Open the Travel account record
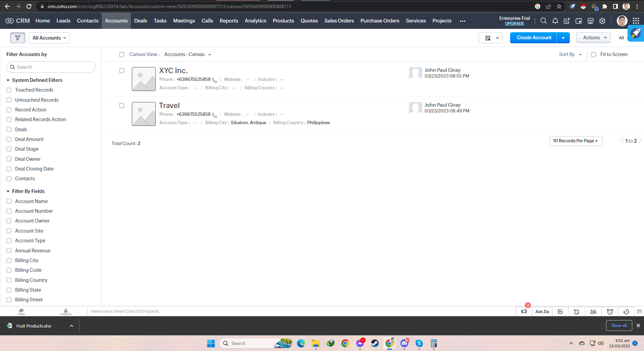Image resolution: width=644 pixels, height=351 pixels. click(169, 105)
